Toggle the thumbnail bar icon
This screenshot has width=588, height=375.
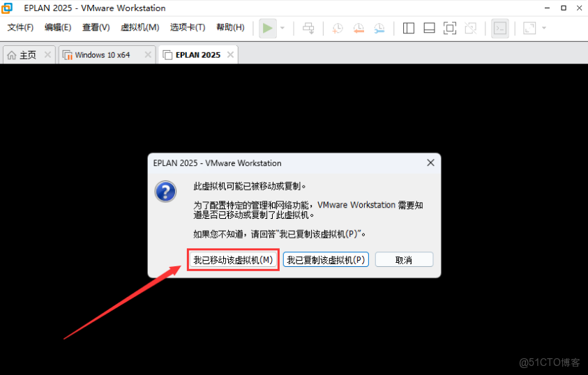click(x=429, y=28)
